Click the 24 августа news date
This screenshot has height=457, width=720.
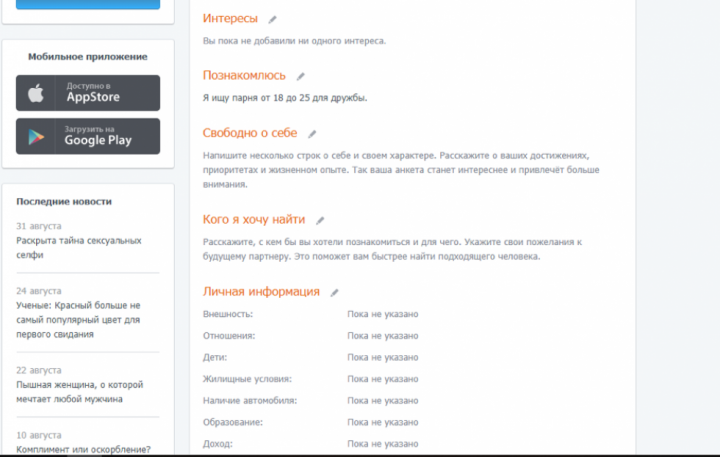(x=39, y=291)
